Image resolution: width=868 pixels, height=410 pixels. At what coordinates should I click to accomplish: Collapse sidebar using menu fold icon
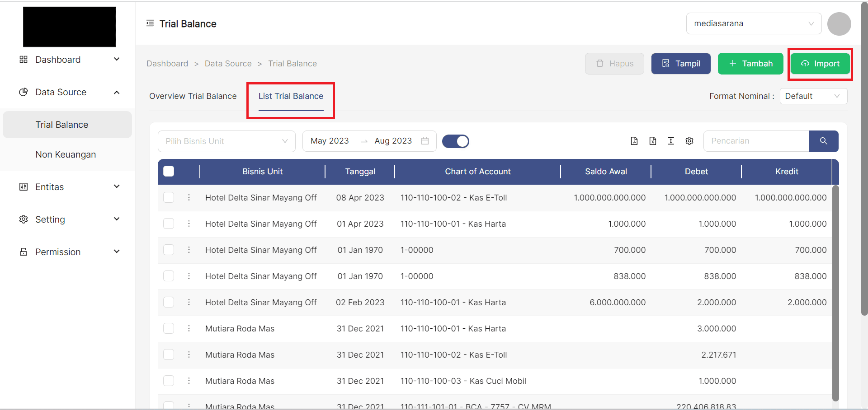pos(150,23)
